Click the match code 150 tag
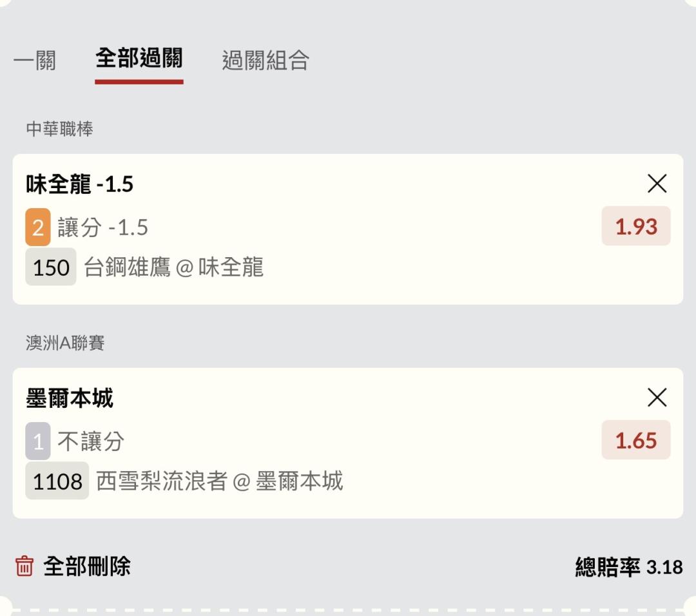The image size is (696, 616). coord(51,267)
